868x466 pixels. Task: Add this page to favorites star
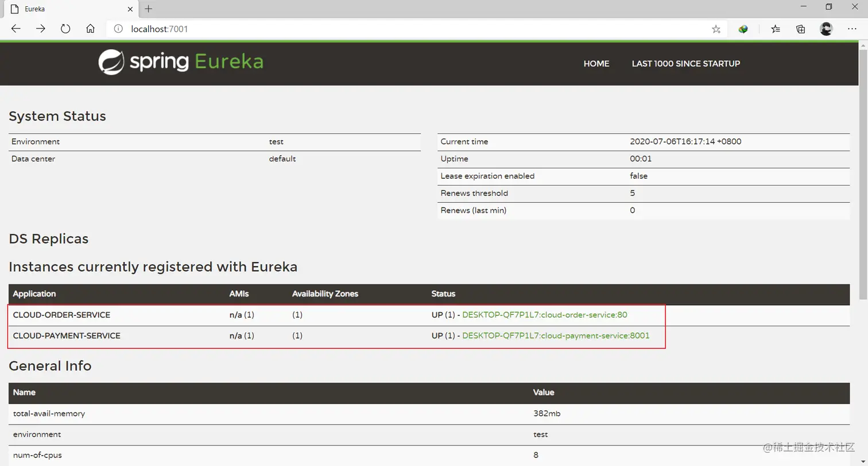pyautogui.click(x=716, y=29)
